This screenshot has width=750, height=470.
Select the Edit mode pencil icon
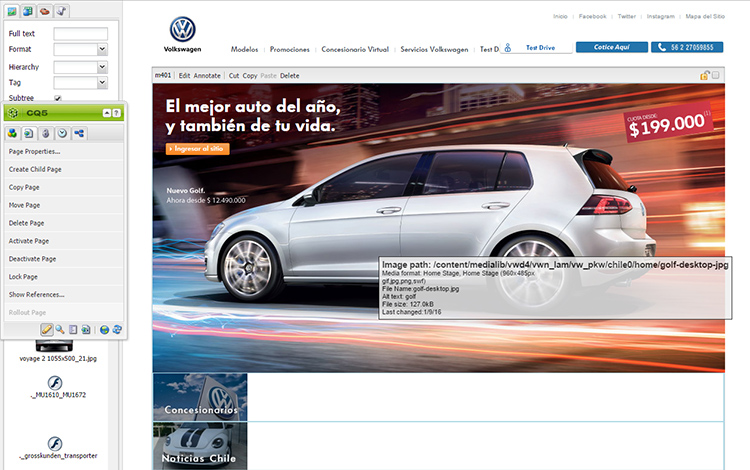(x=46, y=329)
